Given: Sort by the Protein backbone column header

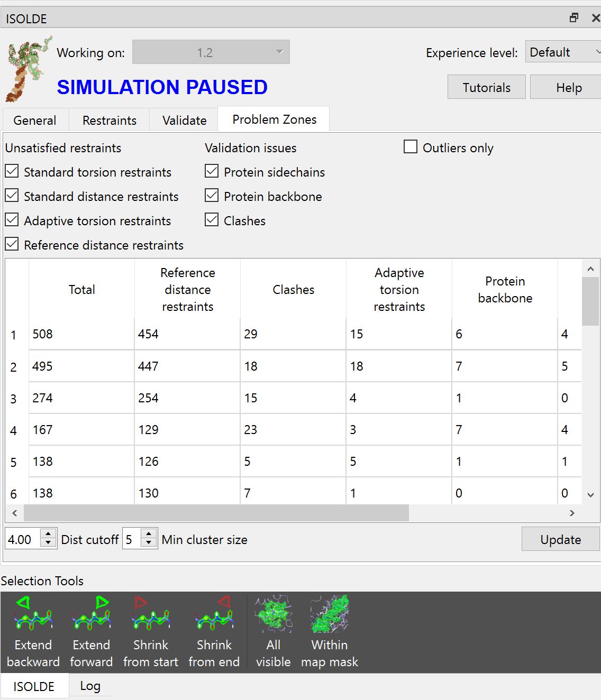Looking at the screenshot, I should [x=505, y=289].
